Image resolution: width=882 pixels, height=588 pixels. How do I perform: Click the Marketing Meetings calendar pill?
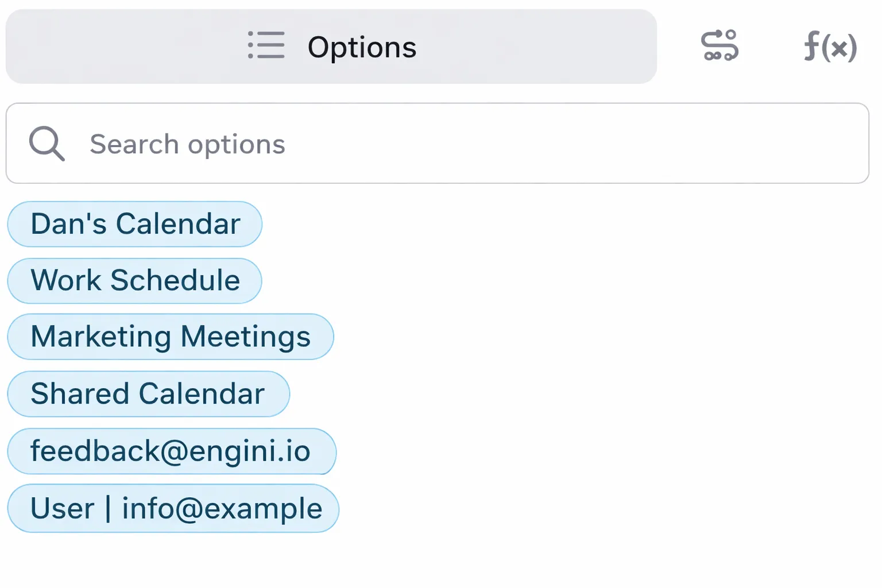pyautogui.click(x=171, y=337)
